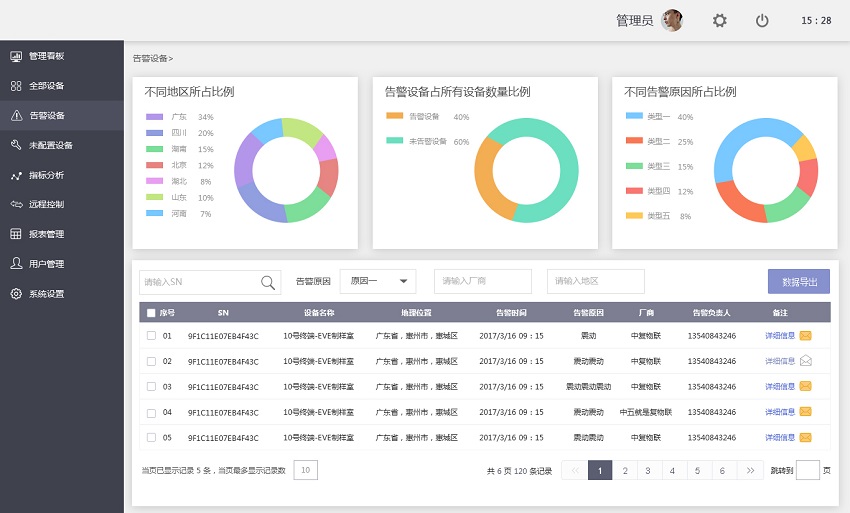Check the box for row 03
This screenshot has height=513, width=850.
pyautogui.click(x=151, y=387)
